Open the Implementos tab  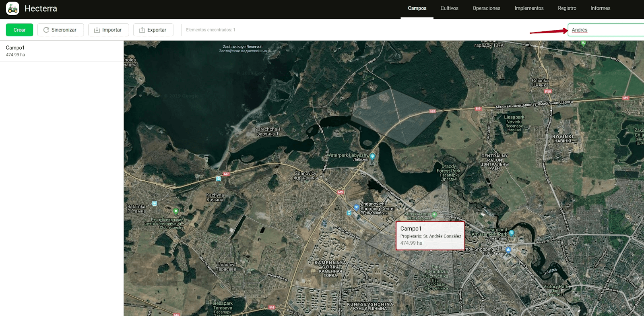click(529, 8)
